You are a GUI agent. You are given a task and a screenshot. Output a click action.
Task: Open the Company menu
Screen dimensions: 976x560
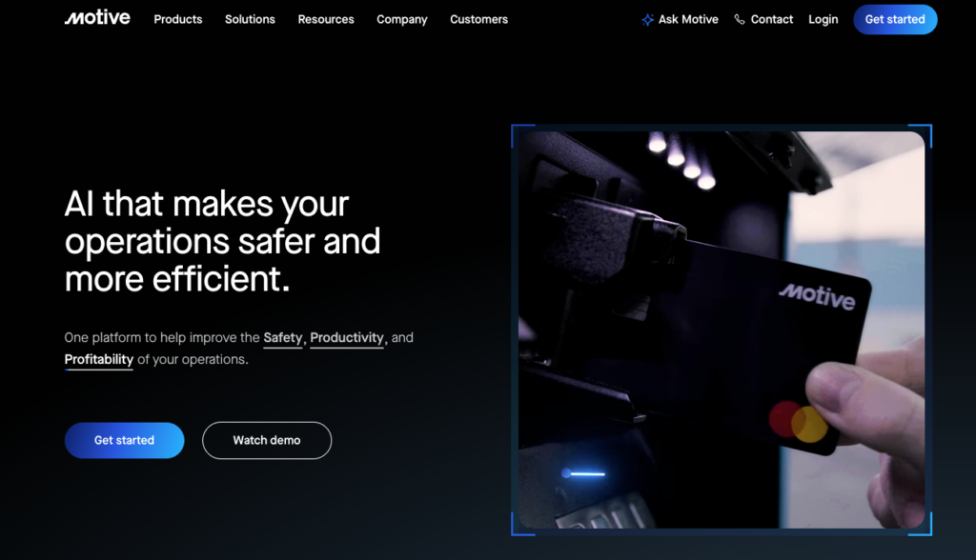402,19
